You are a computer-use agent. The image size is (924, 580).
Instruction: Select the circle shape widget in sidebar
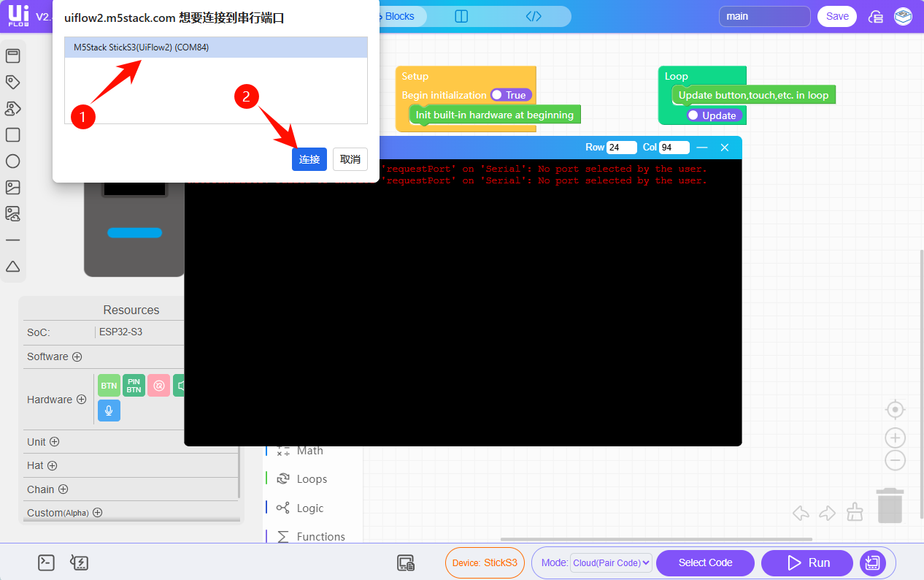[x=12, y=161]
